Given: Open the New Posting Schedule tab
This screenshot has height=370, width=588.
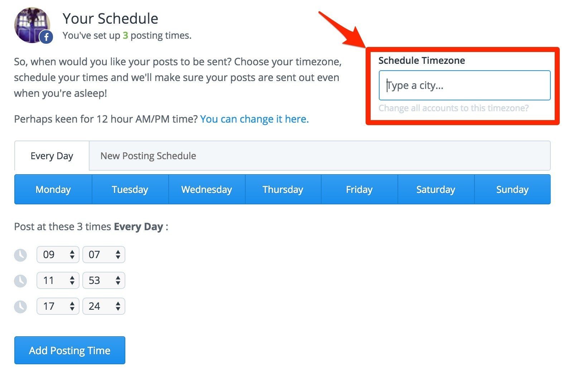Looking at the screenshot, I should [x=148, y=156].
